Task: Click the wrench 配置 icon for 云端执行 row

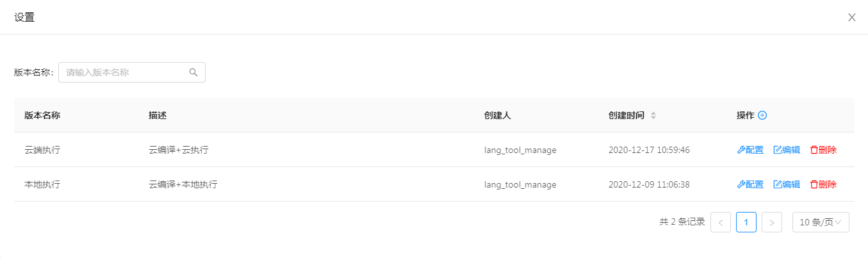Action: [x=741, y=150]
